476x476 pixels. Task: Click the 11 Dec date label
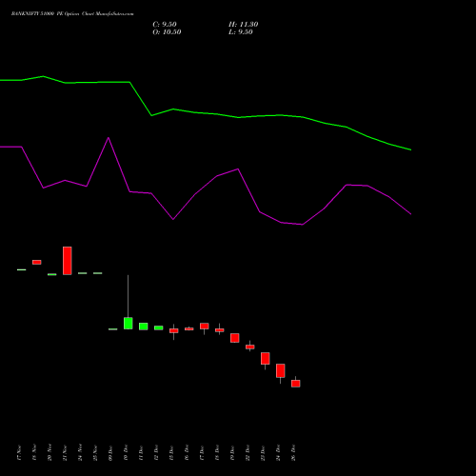pos(141,452)
